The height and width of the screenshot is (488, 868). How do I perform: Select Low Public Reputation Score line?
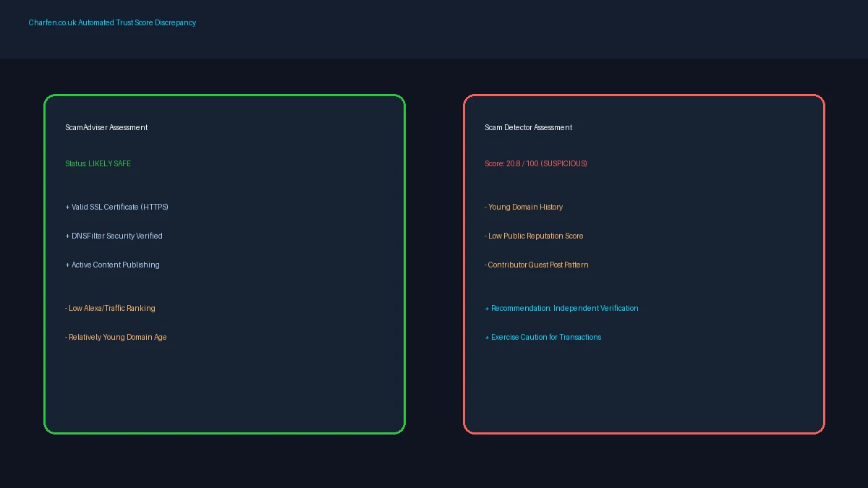(534, 236)
